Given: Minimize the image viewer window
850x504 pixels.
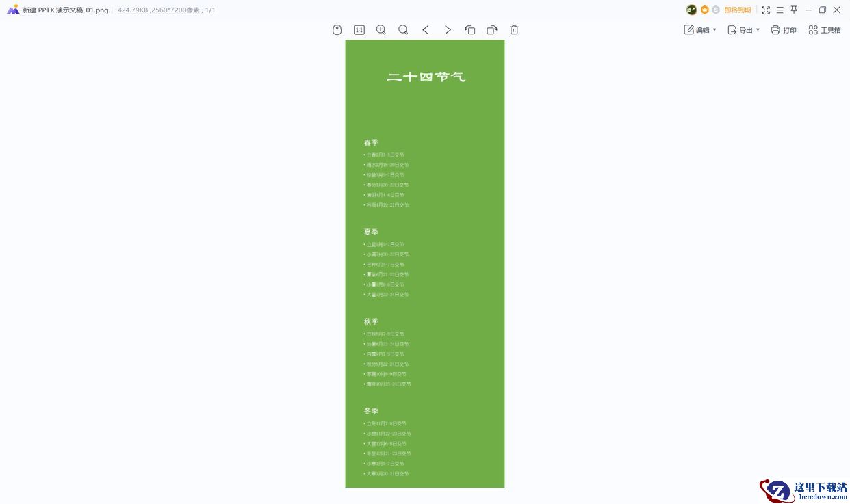Looking at the screenshot, I should pos(808,10).
